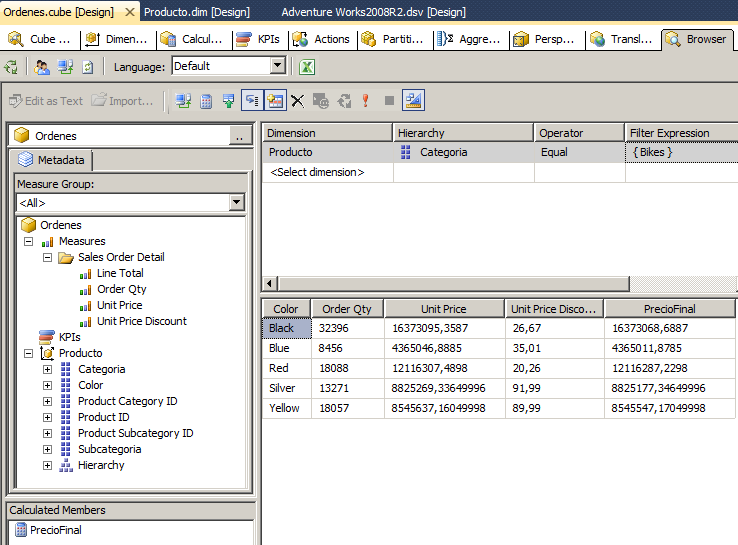Click the Change User icon

(42, 67)
